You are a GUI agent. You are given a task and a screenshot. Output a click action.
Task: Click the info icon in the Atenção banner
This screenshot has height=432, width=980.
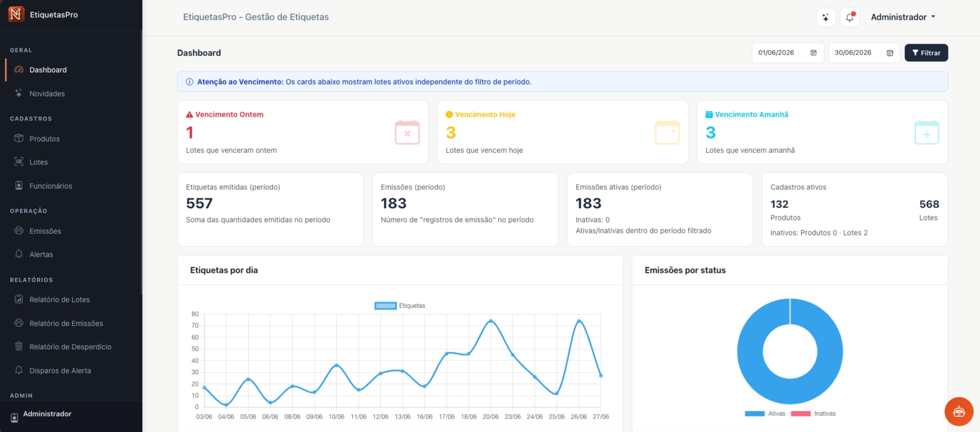click(x=190, y=82)
